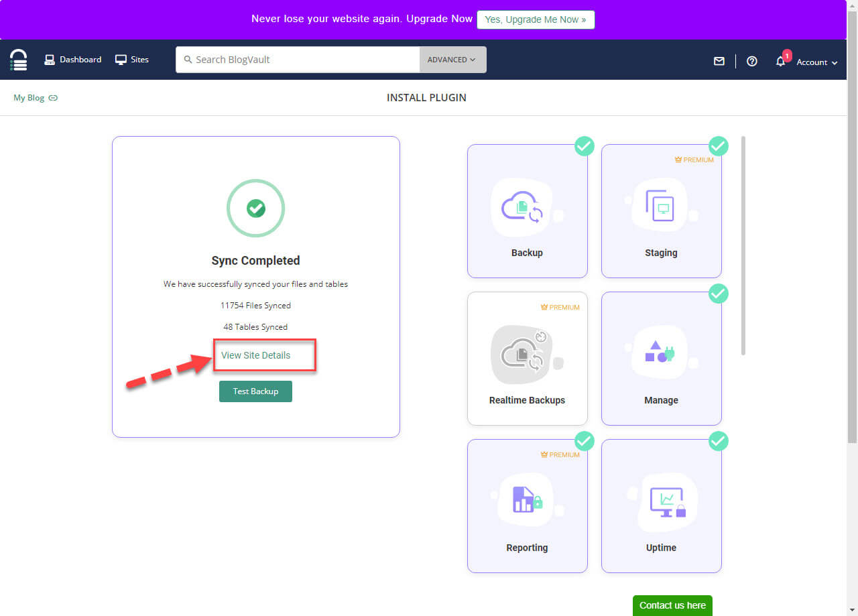Click the Search BlogVault field
Screen dimensions: 858x616
coord(298,60)
